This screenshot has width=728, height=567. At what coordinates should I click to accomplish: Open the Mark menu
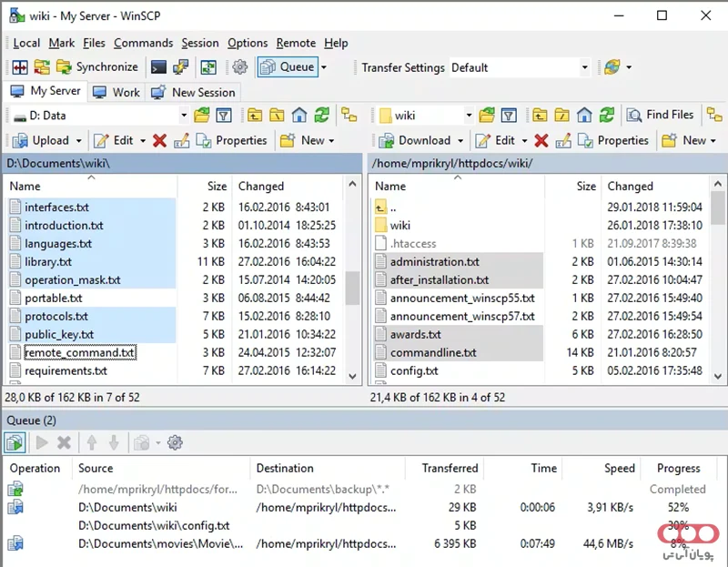(61, 43)
